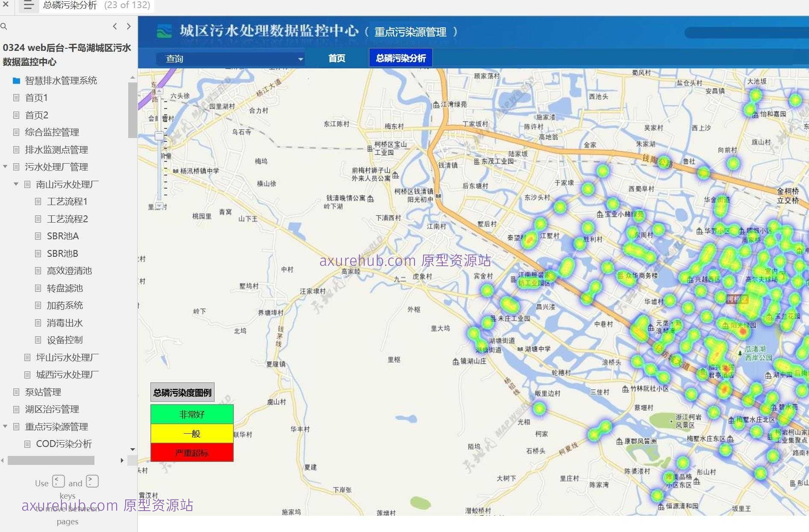Select the 总磷污染分析 tab
Image resolution: width=809 pixels, height=532 pixels.
pyautogui.click(x=400, y=58)
